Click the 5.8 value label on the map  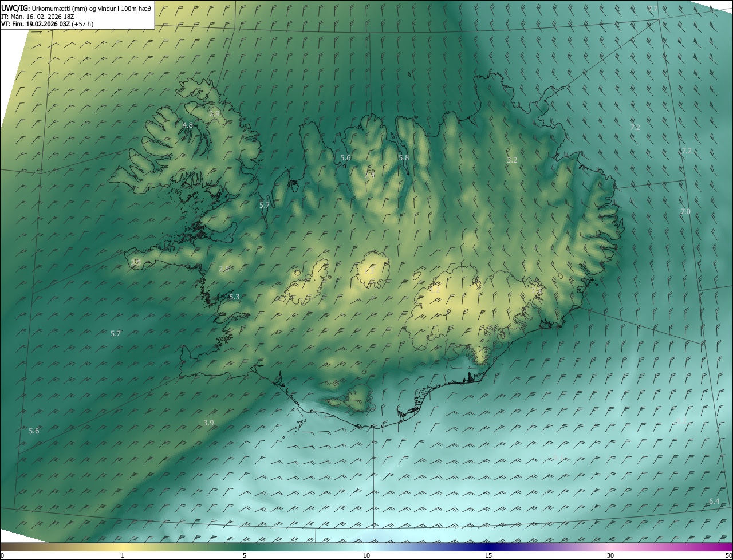pyautogui.click(x=404, y=157)
